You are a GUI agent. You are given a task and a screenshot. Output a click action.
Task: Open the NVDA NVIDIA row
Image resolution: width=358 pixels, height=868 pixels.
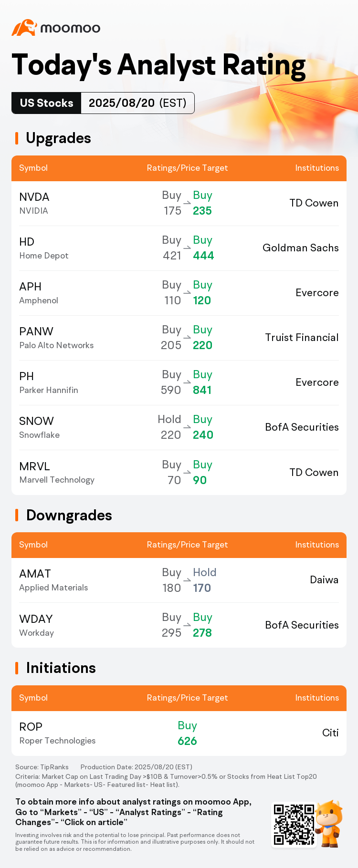pos(179,203)
